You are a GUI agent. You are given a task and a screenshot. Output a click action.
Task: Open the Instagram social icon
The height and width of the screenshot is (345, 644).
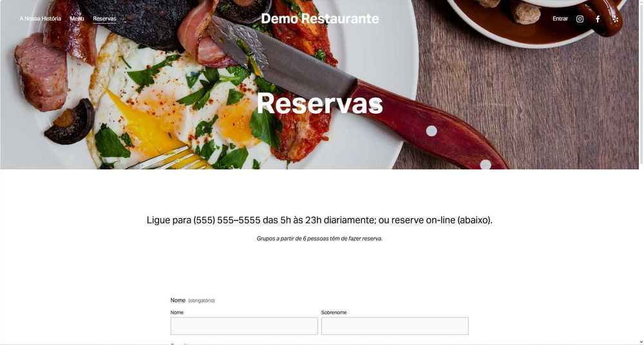point(580,19)
